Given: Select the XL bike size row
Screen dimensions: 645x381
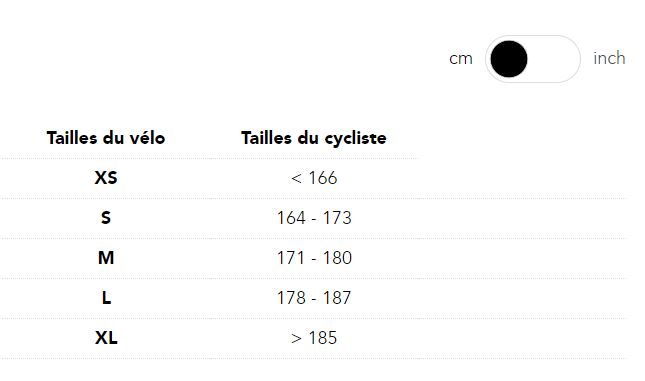Looking at the screenshot, I should coord(313,338).
